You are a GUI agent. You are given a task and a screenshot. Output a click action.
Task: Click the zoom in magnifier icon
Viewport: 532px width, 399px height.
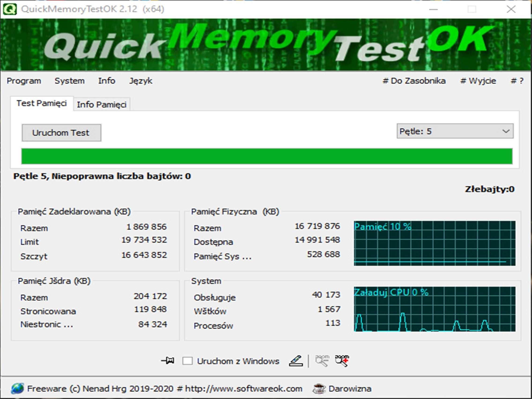point(342,361)
